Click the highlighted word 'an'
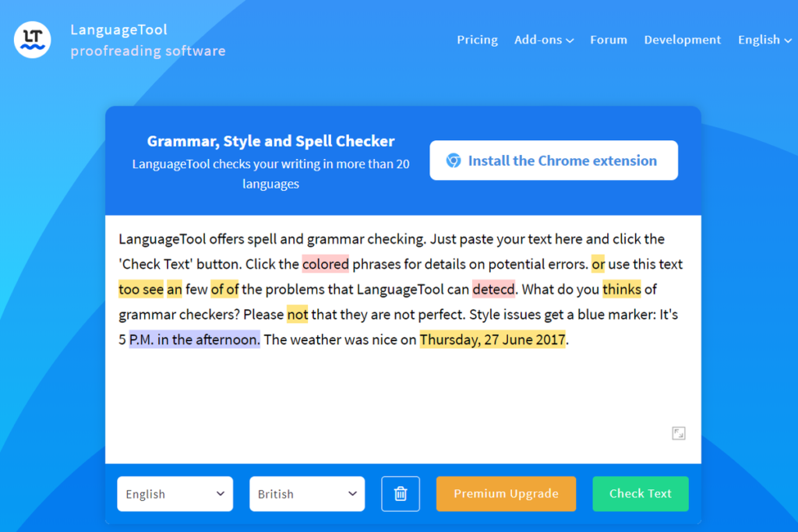 click(174, 289)
